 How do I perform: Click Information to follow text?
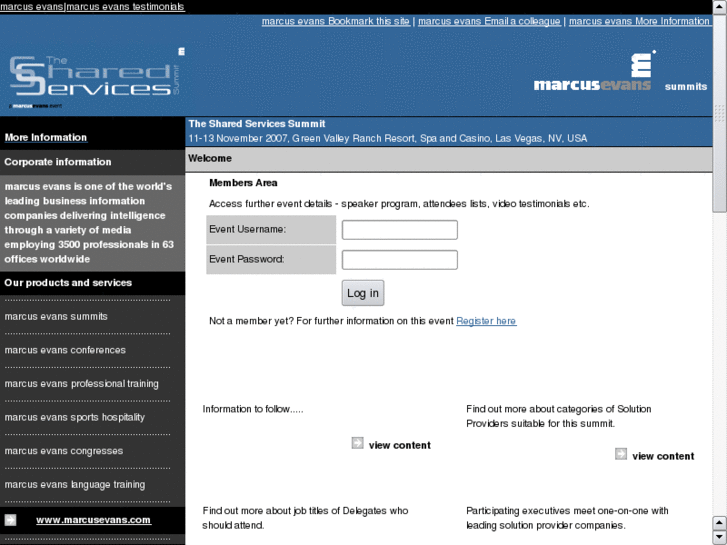[253, 409]
